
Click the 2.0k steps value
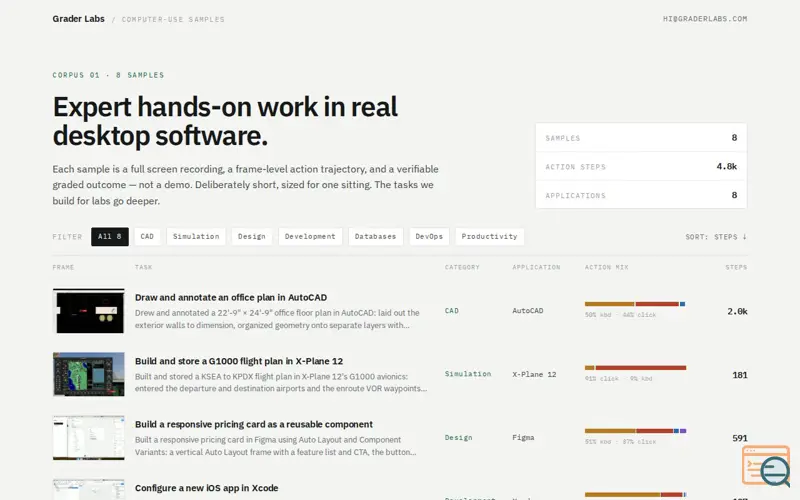coord(737,311)
